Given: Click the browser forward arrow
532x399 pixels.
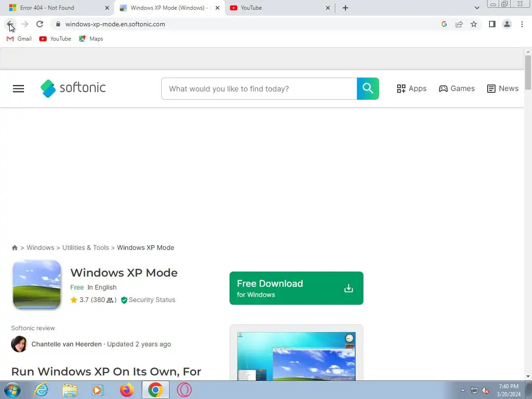Looking at the screenshot, I should click(x=25, y=24).
